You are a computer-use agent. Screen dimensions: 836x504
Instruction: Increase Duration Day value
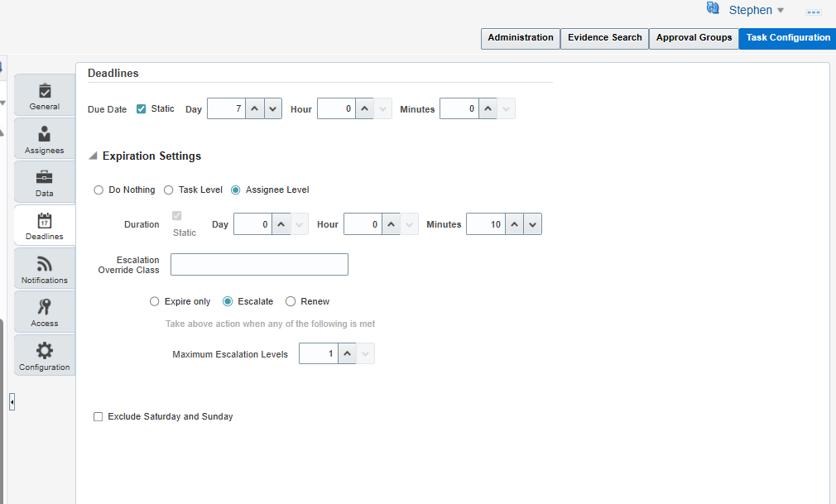pos(281,224)
